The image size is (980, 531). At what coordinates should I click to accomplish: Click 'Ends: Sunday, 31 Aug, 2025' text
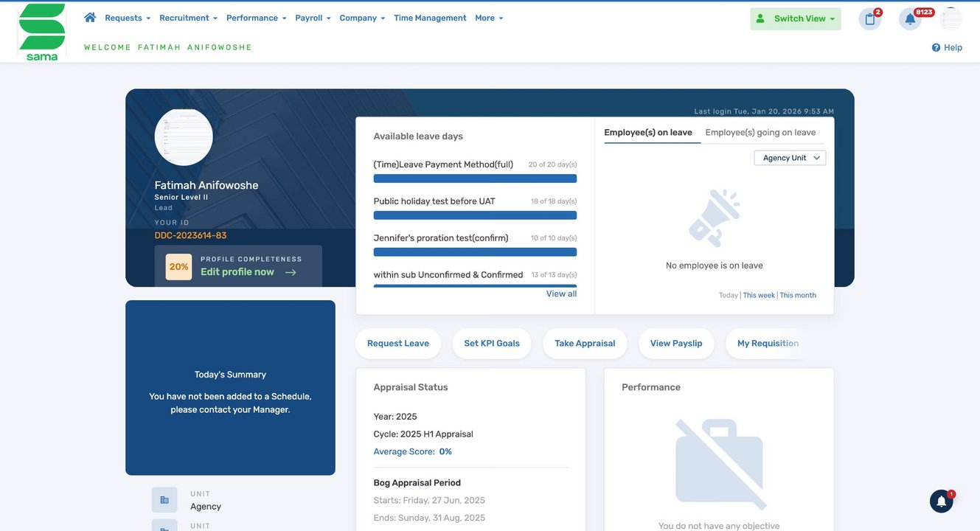click(429, 518)
